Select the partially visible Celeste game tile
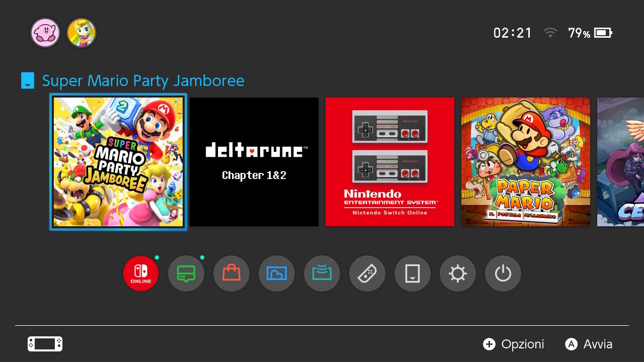 coord(620,162)
